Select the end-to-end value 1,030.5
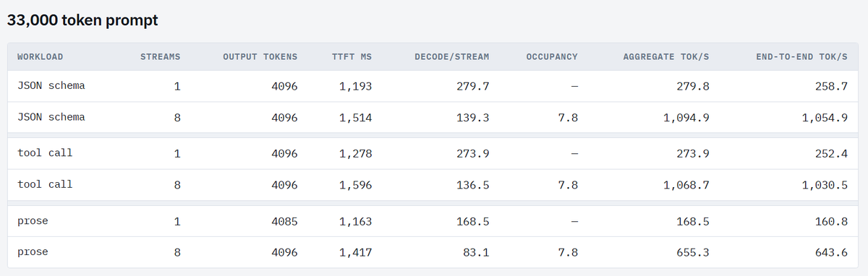 click(825, 185)
